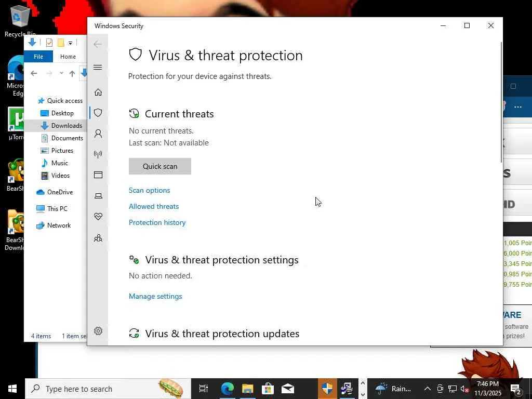Select Downloads in navigation pane
This screenshot has height=399, width=532.
61,126
